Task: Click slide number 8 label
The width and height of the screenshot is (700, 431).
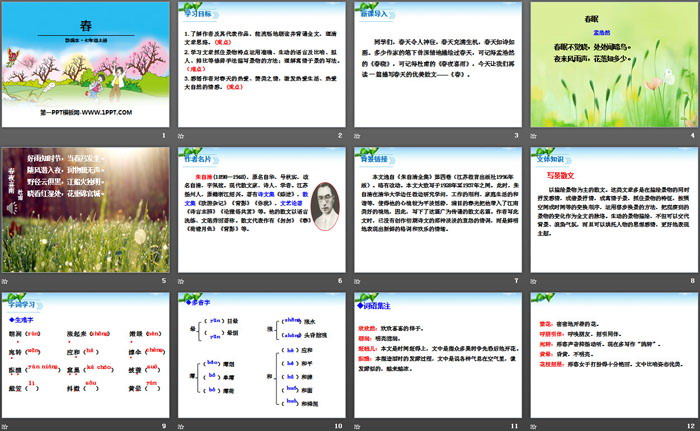Action: (x=693, y=280)
